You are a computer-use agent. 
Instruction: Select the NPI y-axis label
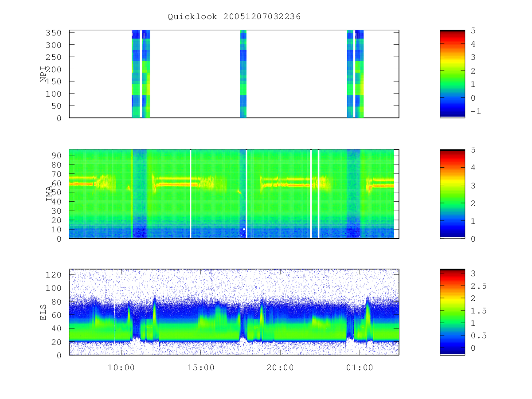44,74
